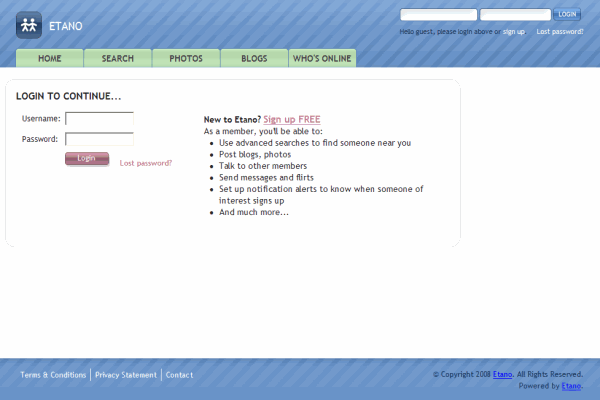Click Etano link after 'Powered by'

[571, 386]
